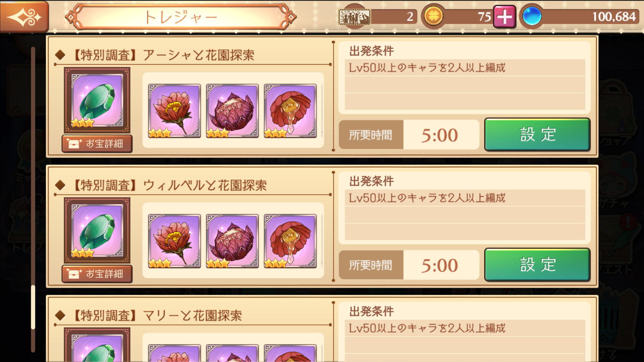Click 設定 for アーシャと花園探索

pos(537,134)
